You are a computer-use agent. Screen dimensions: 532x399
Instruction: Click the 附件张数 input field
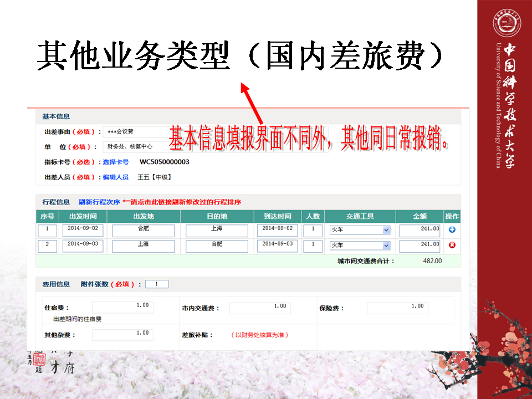(157, 284)
